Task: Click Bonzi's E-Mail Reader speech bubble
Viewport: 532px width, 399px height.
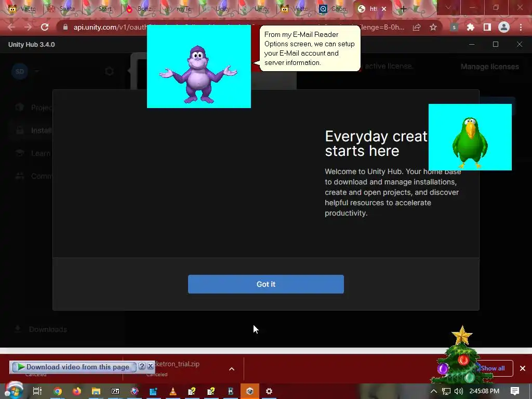Action: [310, 48]
